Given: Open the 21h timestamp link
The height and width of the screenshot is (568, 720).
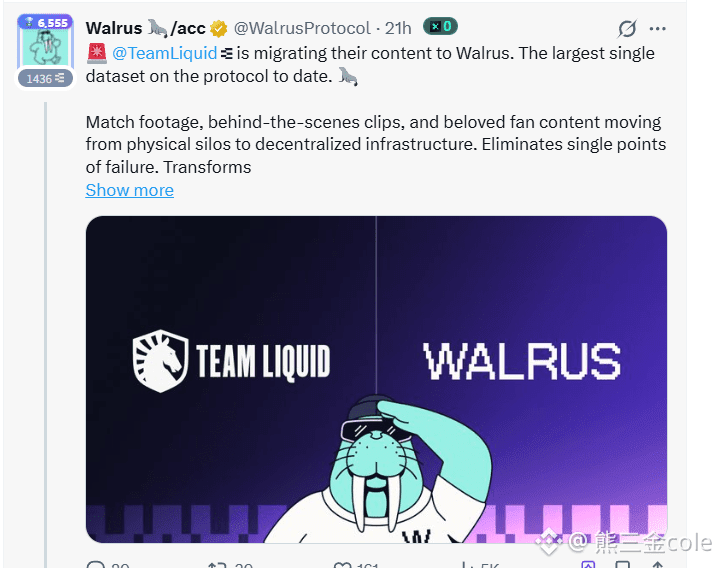Looking at the screenshot, I should 398,28.
